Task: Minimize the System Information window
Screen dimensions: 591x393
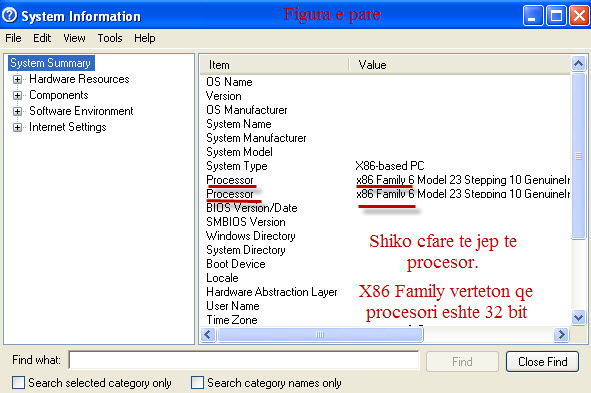Action: (x=533, y=15)
